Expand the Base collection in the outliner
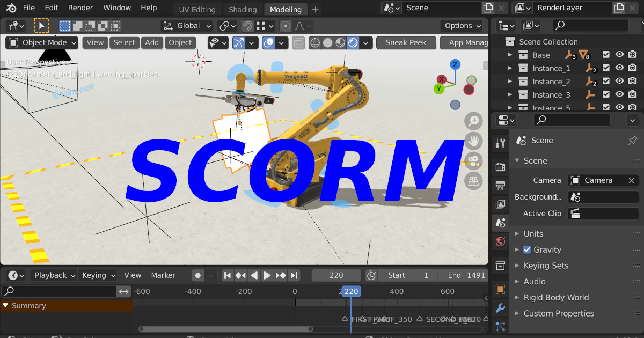Image resolution: width=644 pixels, height=338 pixels. 509,54
